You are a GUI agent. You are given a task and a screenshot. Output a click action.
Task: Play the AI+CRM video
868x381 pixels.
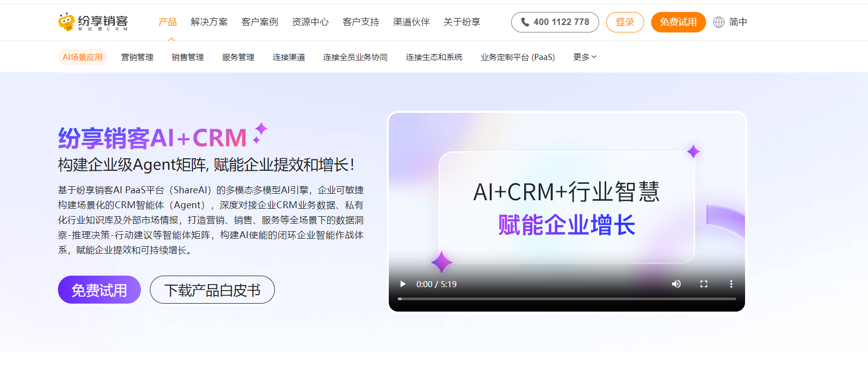[403, 284]
